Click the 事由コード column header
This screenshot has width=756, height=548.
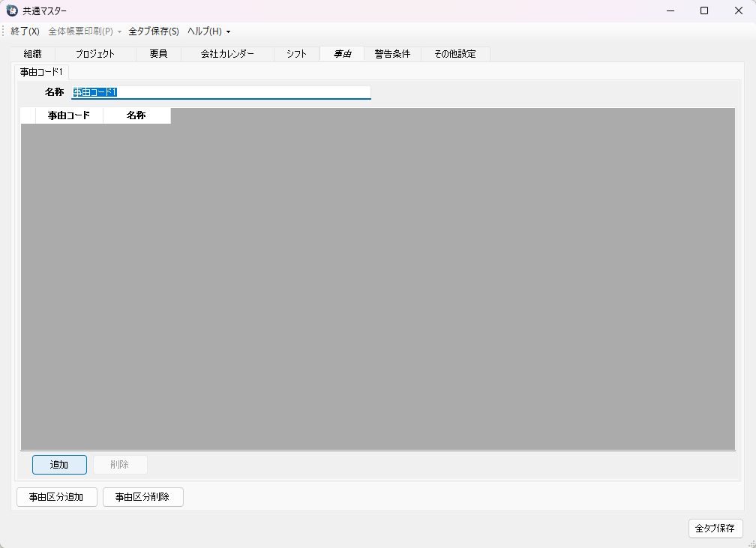point(69,115)
